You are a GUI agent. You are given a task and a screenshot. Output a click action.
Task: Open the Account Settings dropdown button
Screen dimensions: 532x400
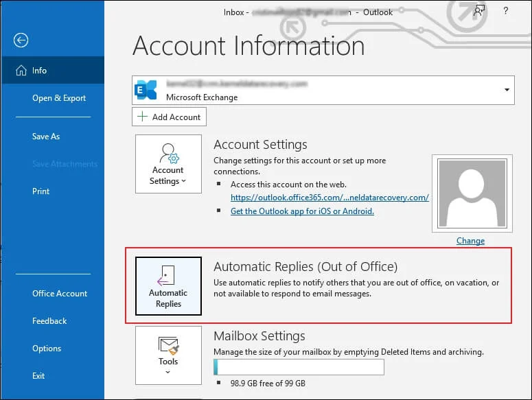(168, 164)
